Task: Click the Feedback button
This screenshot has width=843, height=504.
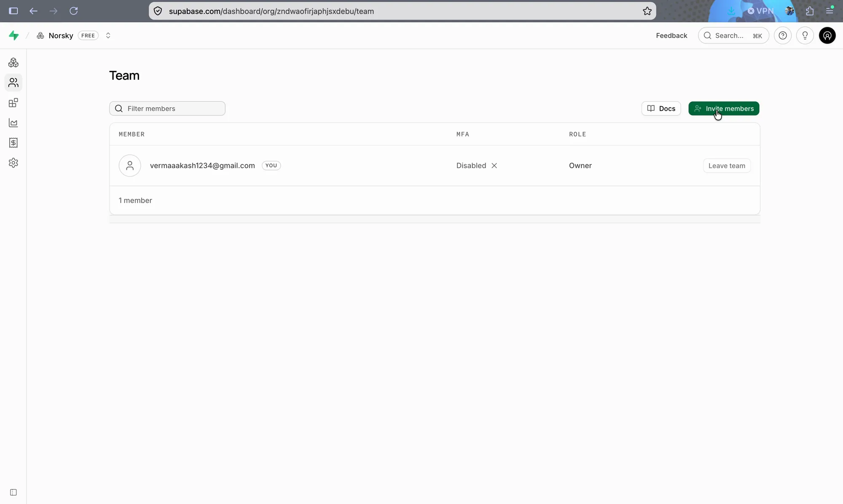Action: [671, 36]
